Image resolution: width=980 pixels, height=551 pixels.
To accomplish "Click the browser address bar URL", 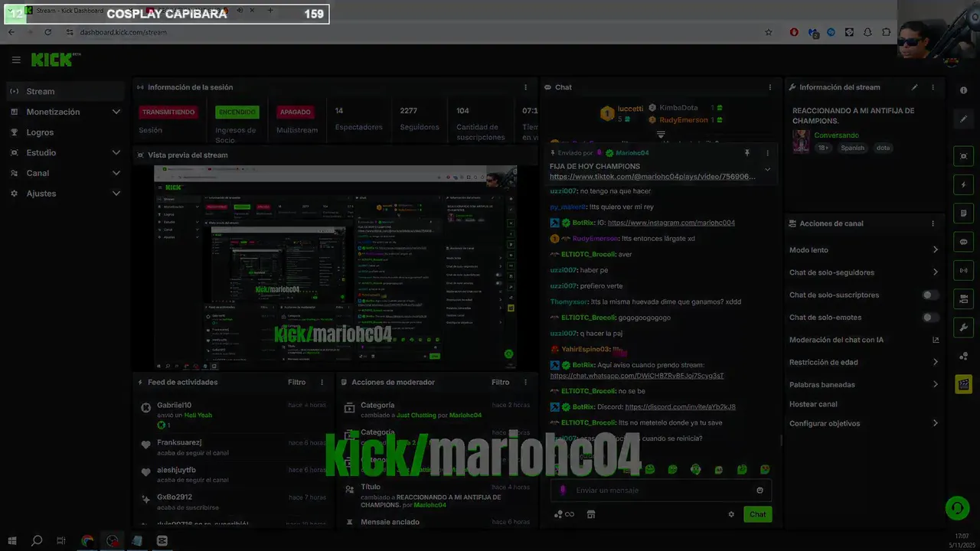I will 123,32.
